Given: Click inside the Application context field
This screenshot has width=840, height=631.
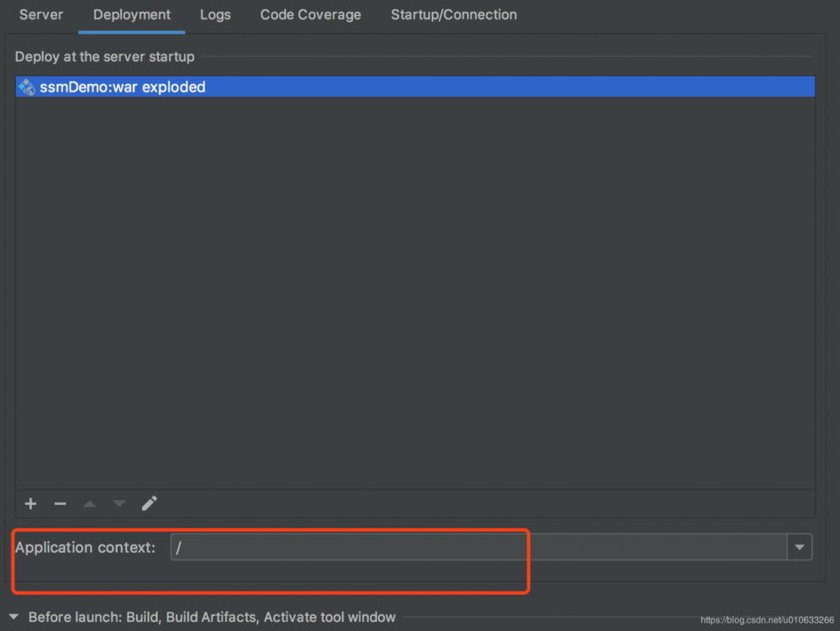Looking at the screenshot, I should click(336, 547).
